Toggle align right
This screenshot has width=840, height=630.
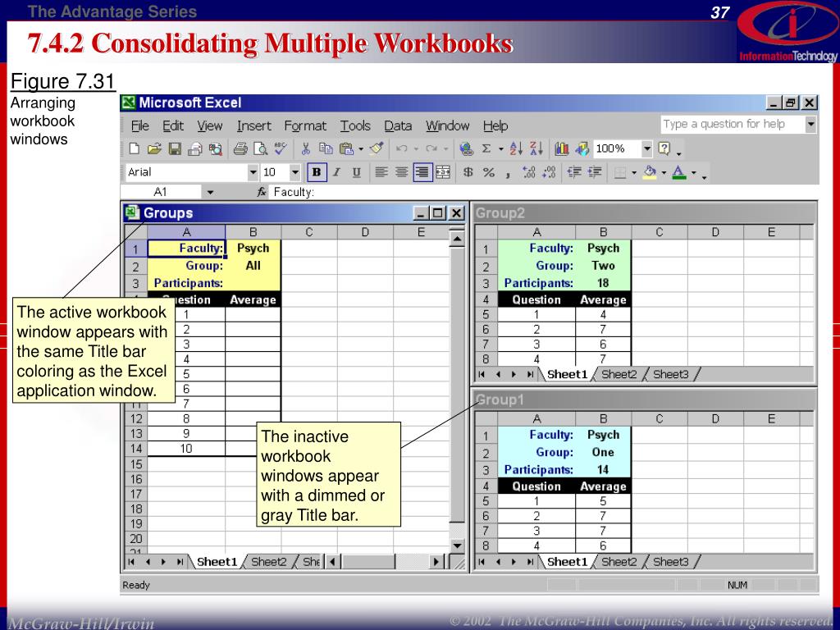pos(422,172)
